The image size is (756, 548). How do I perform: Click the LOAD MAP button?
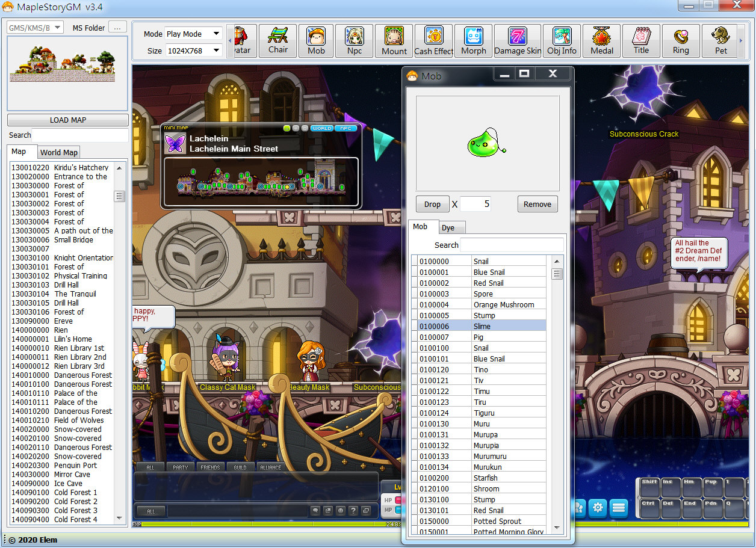tap(68, 120)
